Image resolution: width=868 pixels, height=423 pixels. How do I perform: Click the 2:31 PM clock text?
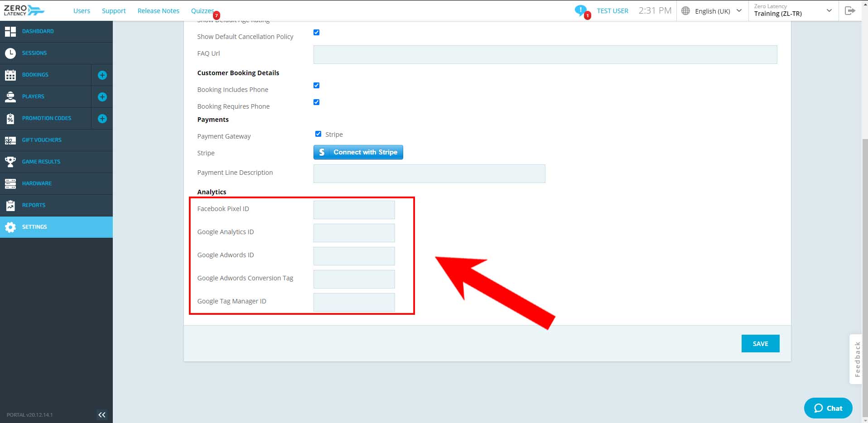pos(655,10)
